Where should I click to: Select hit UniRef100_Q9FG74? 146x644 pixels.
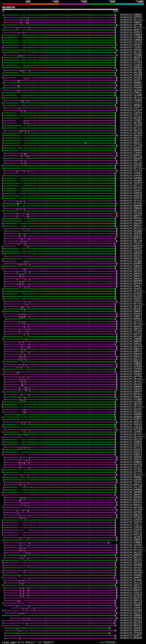131,329
